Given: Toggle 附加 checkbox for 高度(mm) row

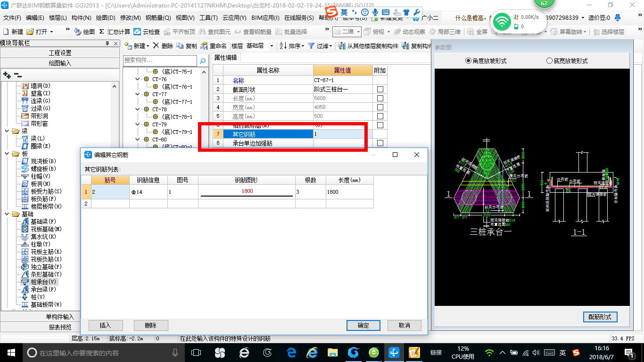Looking at the screenshot, I should click(380, 116).
